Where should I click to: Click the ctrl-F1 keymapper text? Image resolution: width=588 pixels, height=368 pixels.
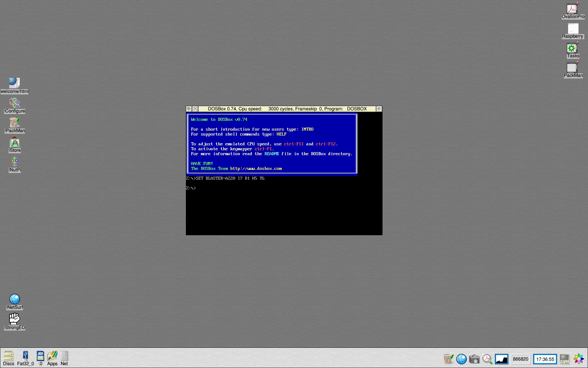[263, 149]
